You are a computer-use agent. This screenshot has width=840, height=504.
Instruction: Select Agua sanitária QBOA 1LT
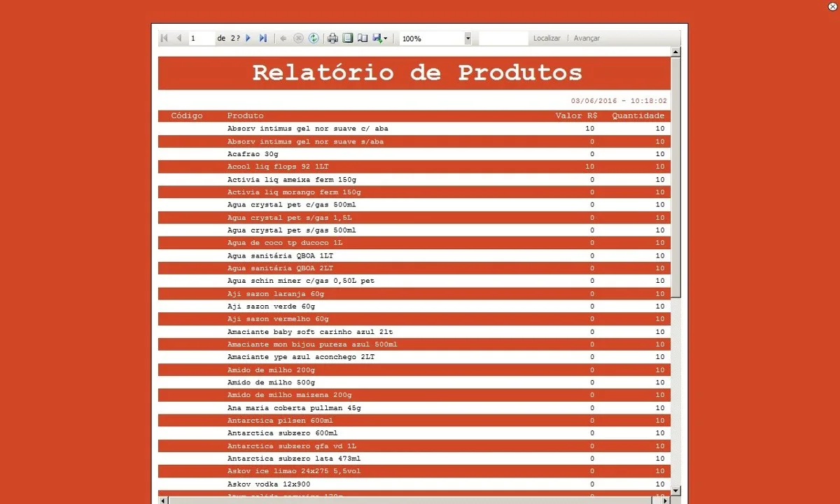point(414,255)
